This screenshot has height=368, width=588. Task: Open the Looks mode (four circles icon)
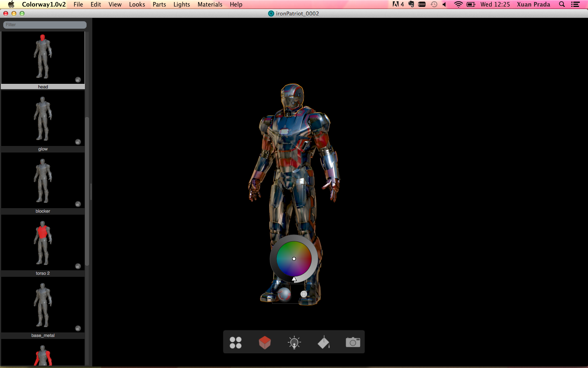pos(236,342)
